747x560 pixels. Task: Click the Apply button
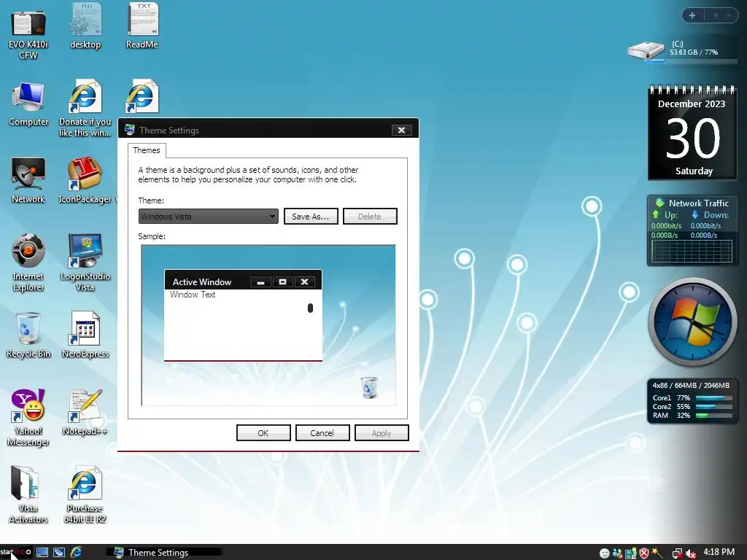(x=381, y=433)
